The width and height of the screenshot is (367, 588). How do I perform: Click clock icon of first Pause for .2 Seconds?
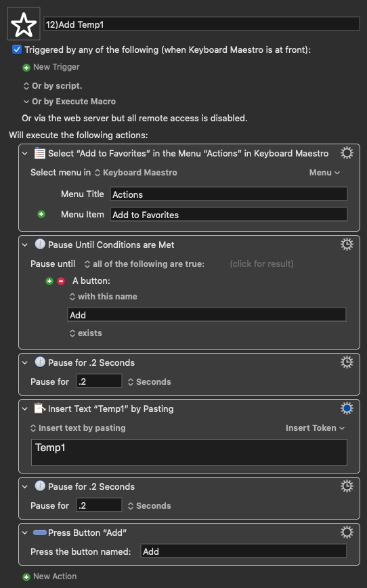pos(40,362)
